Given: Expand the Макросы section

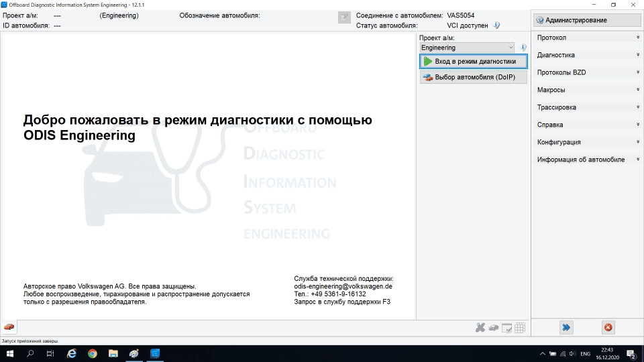Looking at the screenshot, I should pyautogui.click(x=588, y=90).
